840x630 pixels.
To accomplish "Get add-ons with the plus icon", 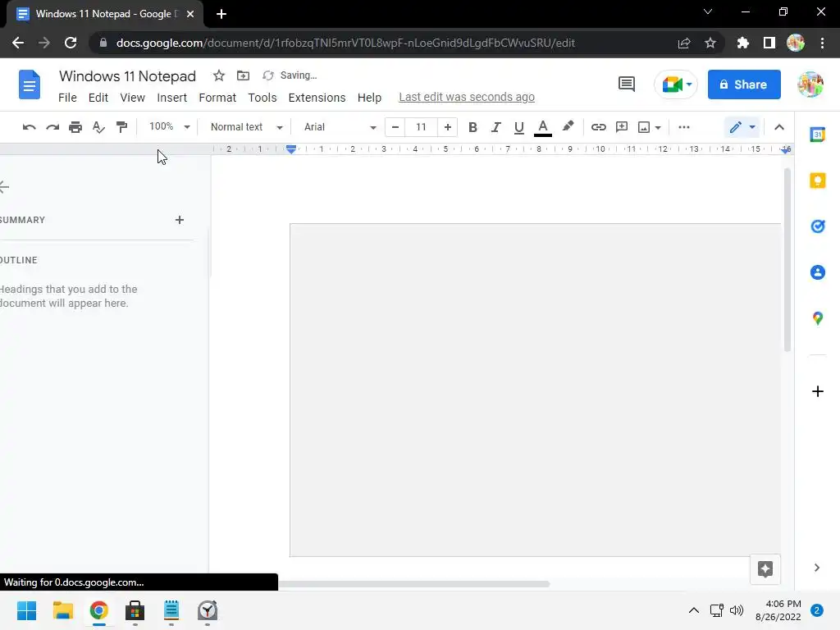I will tap(818, 391).
